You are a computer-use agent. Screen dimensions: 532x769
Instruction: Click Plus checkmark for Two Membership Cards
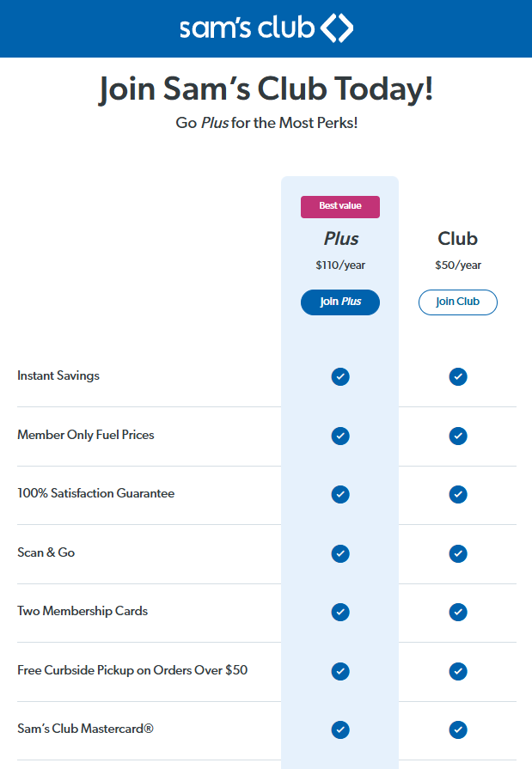[x=340, y=612]
